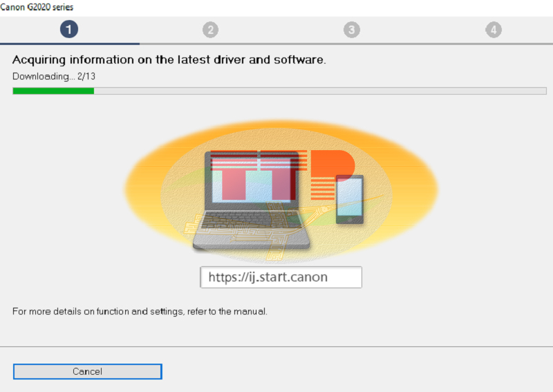Select step 3 indicator circle

click(x=352, y=30)
